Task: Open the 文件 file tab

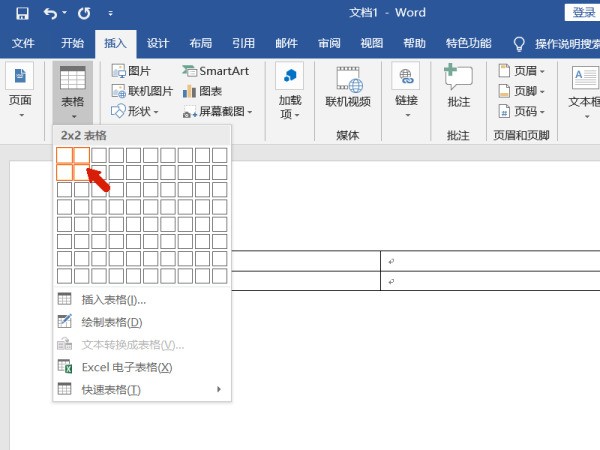Action: pyautogui.click(x=23, y=43)
